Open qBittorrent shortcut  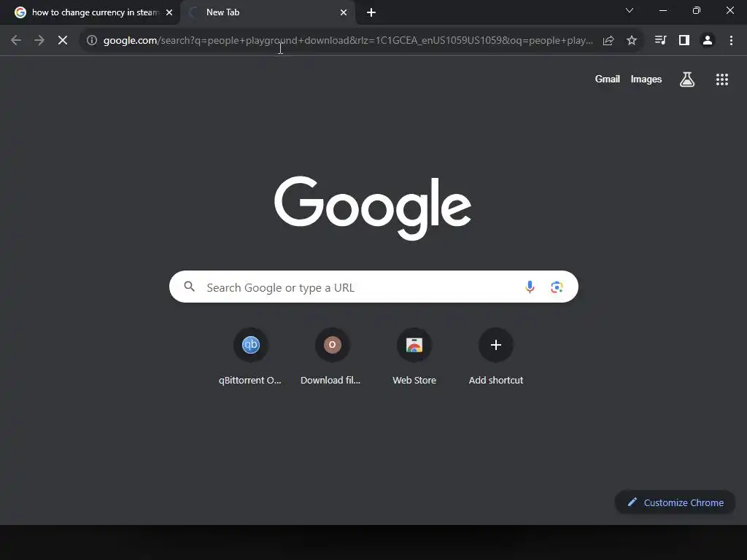[x=251, y=357]
